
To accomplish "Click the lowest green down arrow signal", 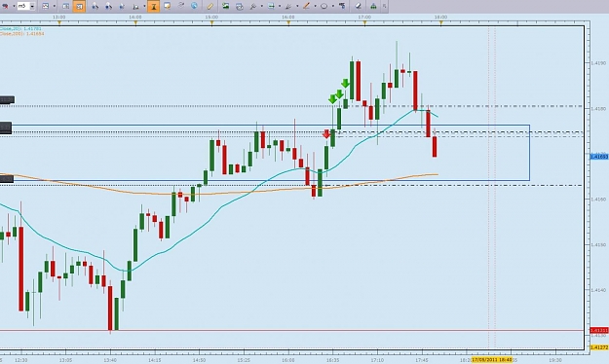I will pyautogui.click(x=332, y=99).
